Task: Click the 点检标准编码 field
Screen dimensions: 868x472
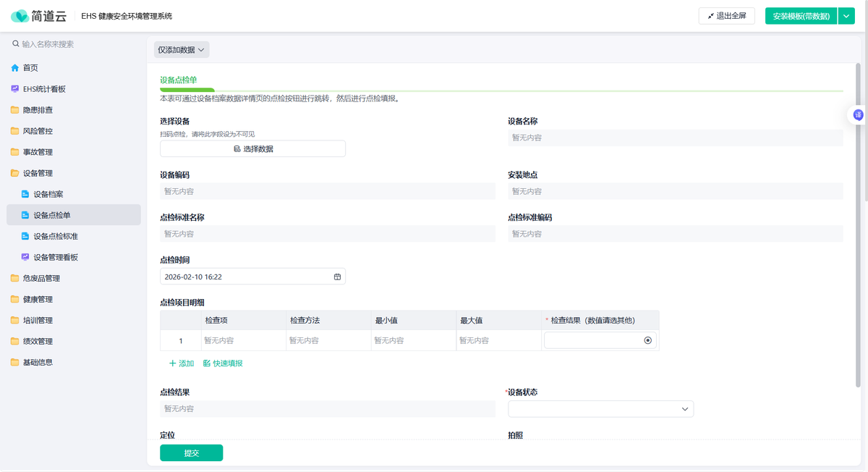Action: (x=676, y=234)
